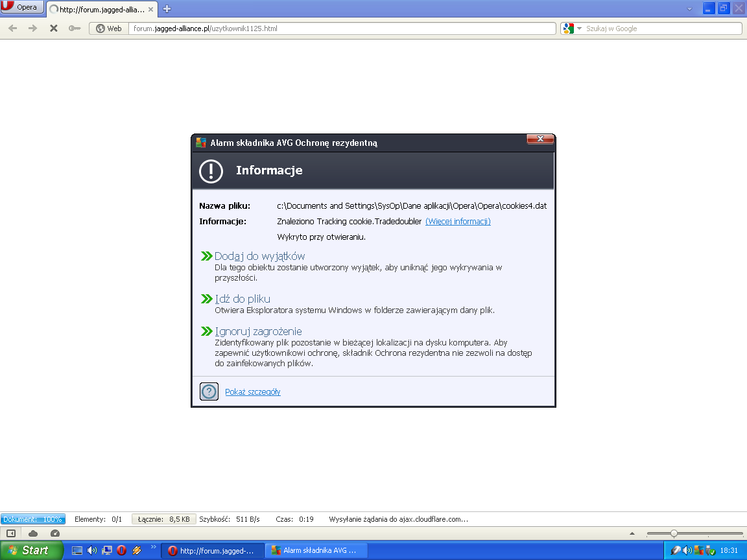Open the Web site-info badge dropdown
The image size is (747, 560).
(108, 29)
